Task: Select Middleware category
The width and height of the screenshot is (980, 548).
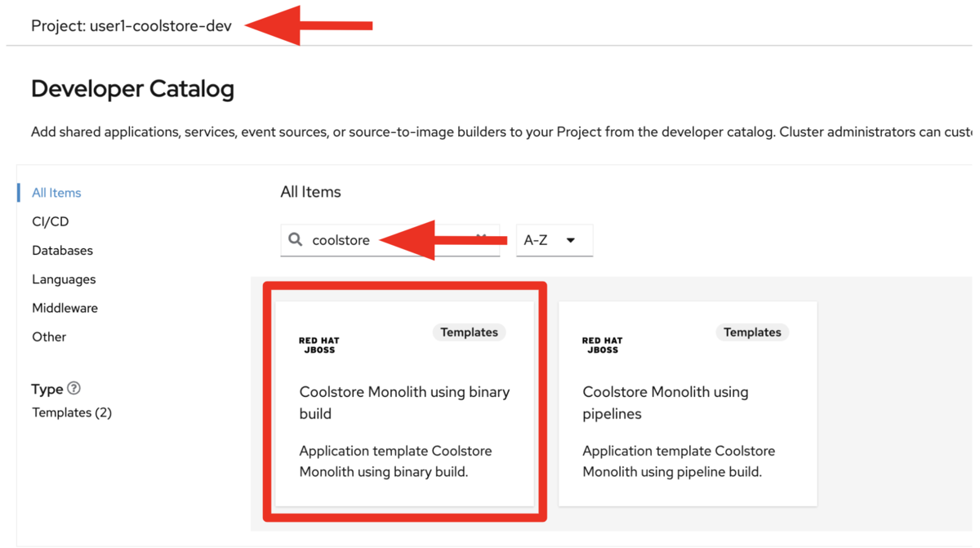Action: (65, 308)
